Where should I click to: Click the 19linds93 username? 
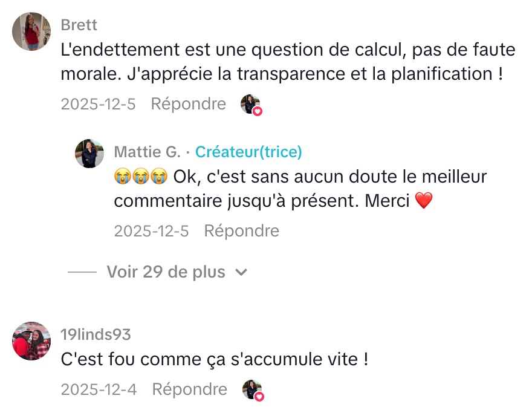coord(96,334)
